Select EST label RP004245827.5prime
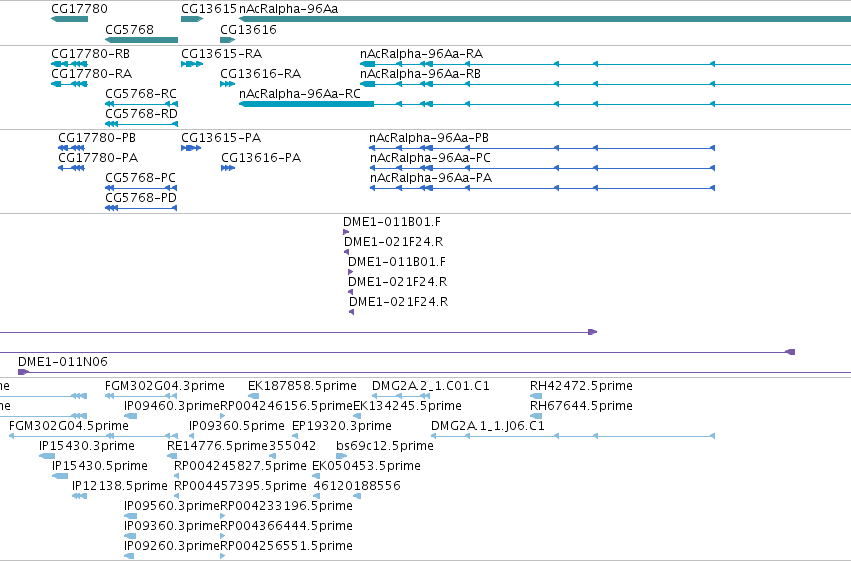Image resolution: width=851 pixels, height=561 pixels. click(x=240, y=466)
